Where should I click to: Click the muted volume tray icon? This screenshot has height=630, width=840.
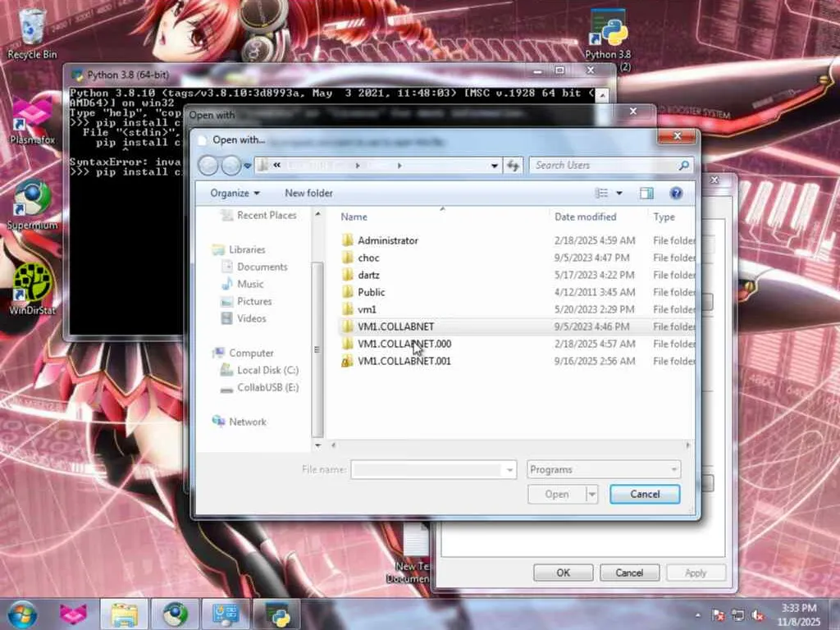coord(757,615)
